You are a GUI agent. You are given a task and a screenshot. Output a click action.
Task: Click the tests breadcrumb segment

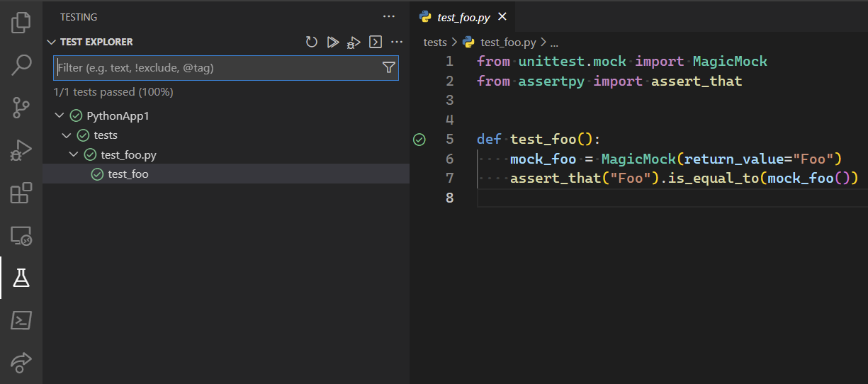click(x=435, y=43)
